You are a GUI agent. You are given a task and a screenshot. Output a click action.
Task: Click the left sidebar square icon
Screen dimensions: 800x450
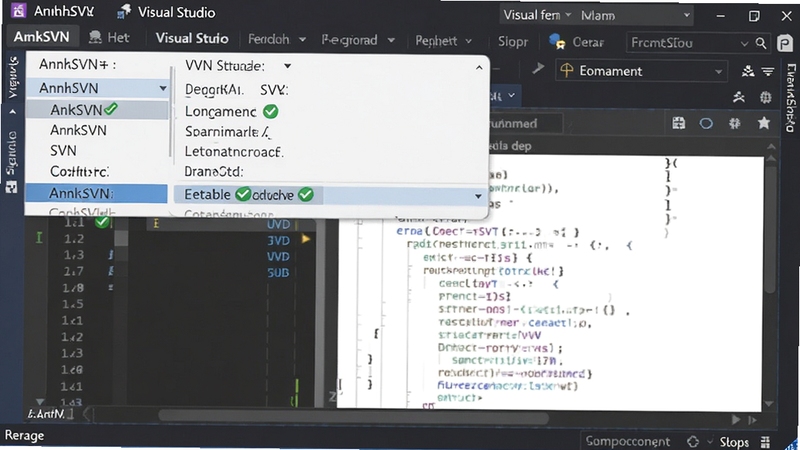tap(11, 188)
